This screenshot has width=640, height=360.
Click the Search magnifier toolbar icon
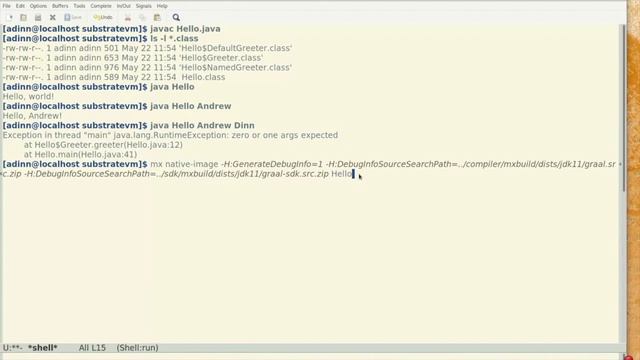176,18
